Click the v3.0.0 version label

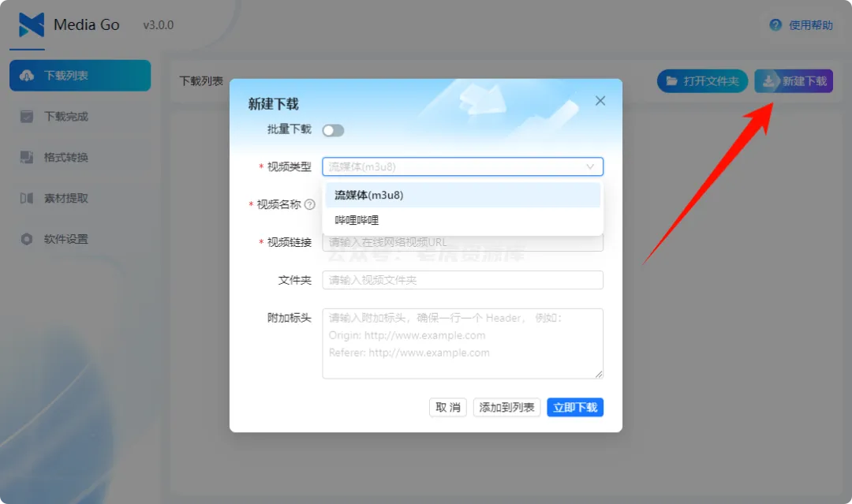158,25
